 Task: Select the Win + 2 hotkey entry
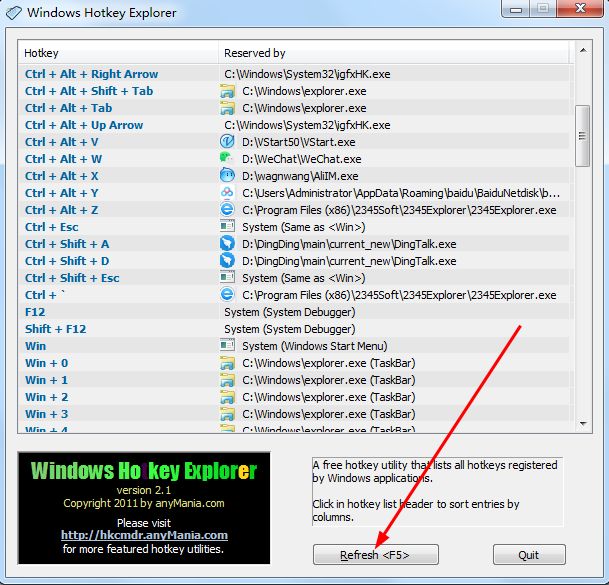(47, 397)
